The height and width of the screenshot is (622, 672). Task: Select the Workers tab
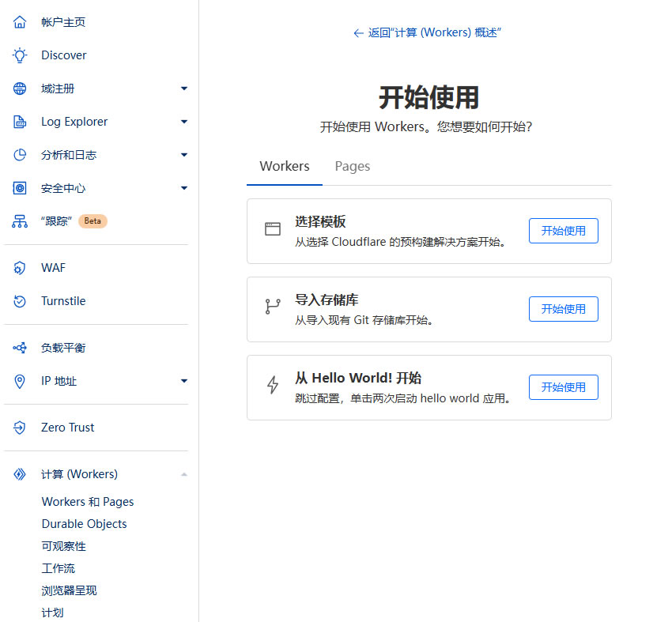[285, 166]
